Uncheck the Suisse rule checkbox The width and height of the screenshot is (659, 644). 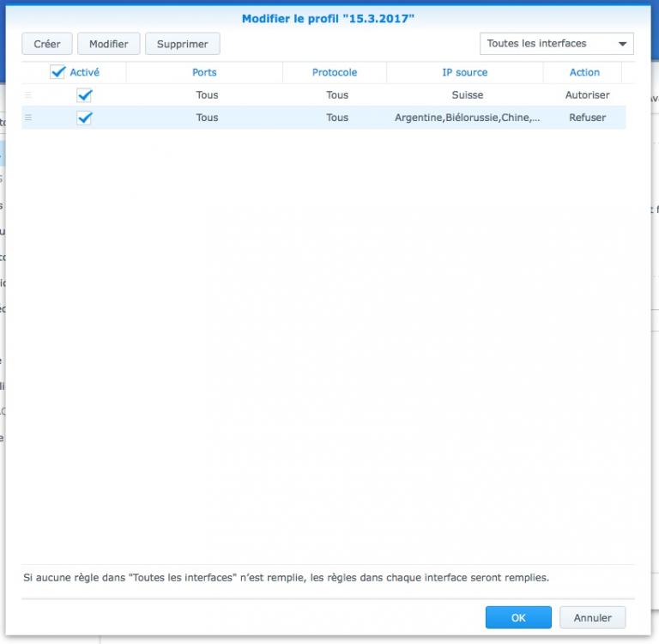coord(84,95)
